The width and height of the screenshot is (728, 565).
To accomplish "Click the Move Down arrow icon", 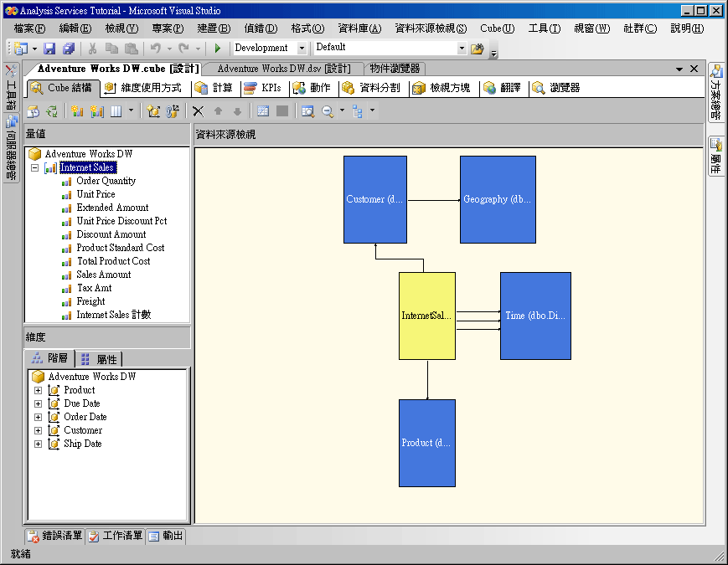I will [237, 111].
